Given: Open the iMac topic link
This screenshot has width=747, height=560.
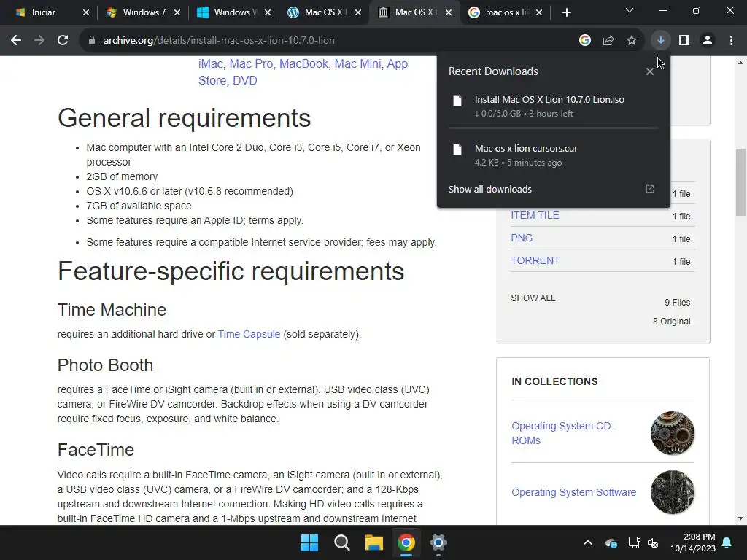Looking at the screenshot, I should coord(211,64).
